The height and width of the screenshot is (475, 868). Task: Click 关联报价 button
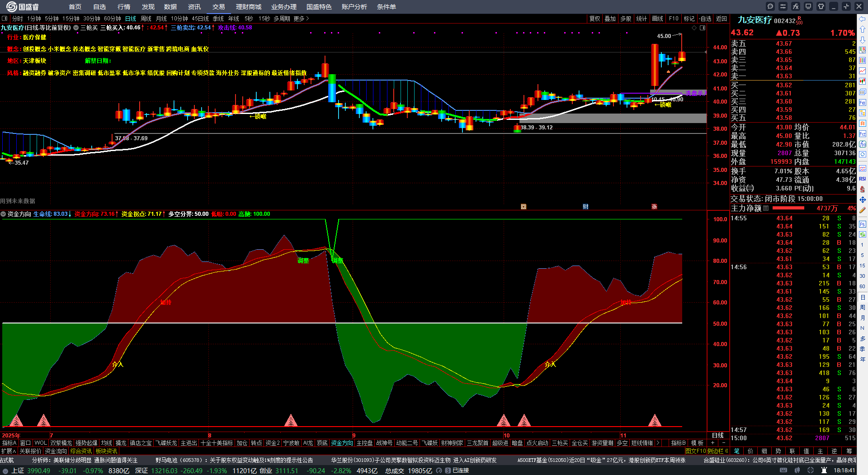click(x=30, y=451)
